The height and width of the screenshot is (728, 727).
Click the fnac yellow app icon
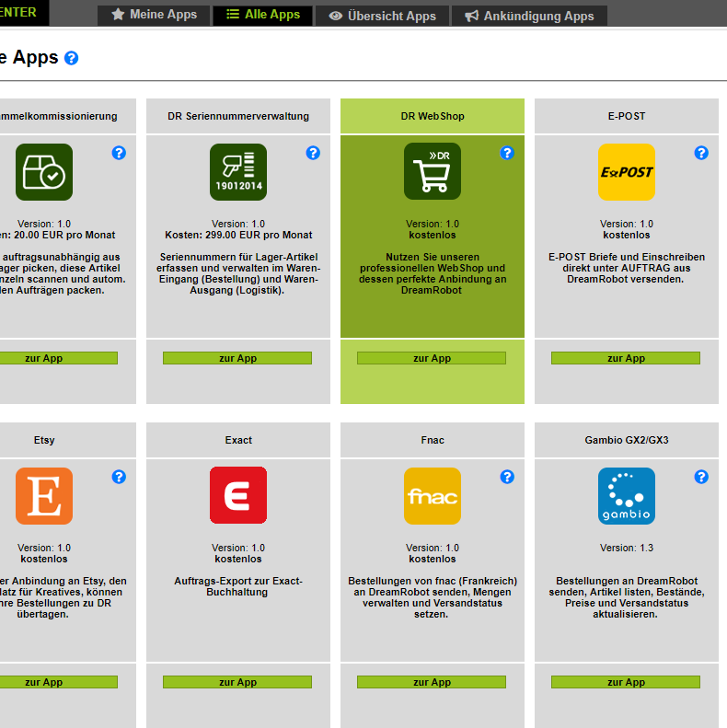point(433,496)
